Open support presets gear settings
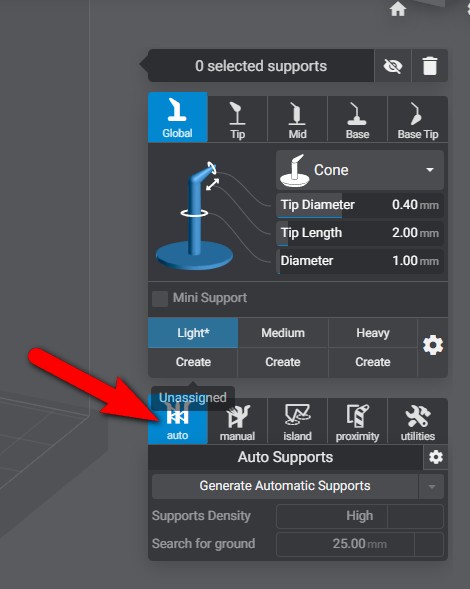This screenshot has height=589, width=470. coord(433,345)
